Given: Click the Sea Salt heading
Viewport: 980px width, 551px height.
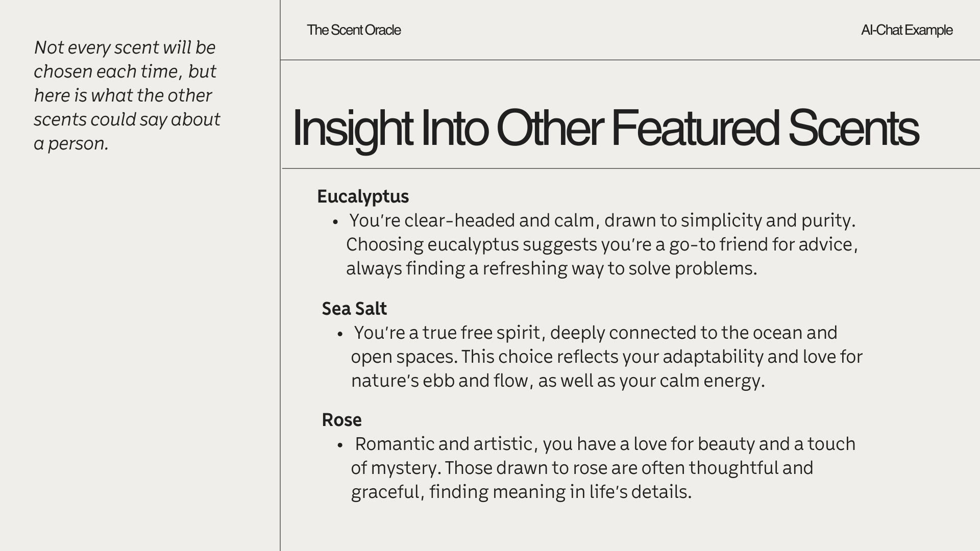Looking at the screenshot, I should coord(354,309).
